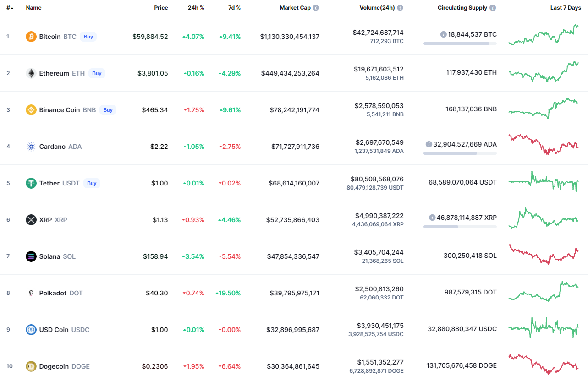Sort table by Name column
Screen dimensions: 588x381
click(33, 8)
